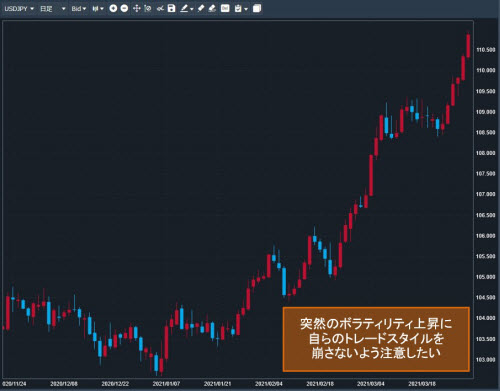Click the 2020/12/08 date axis label

[x=64, y=384]
